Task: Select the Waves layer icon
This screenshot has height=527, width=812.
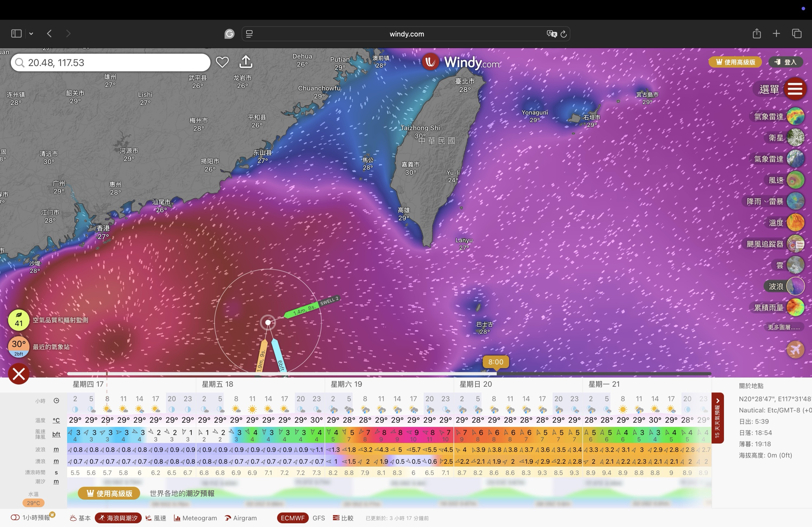Action: pos(795,286)
